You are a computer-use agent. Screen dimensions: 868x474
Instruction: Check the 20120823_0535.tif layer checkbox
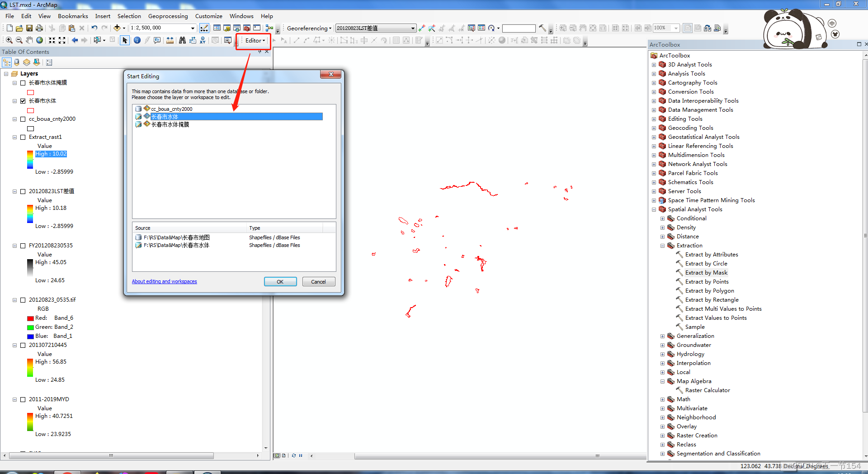(x=23, y=300)
